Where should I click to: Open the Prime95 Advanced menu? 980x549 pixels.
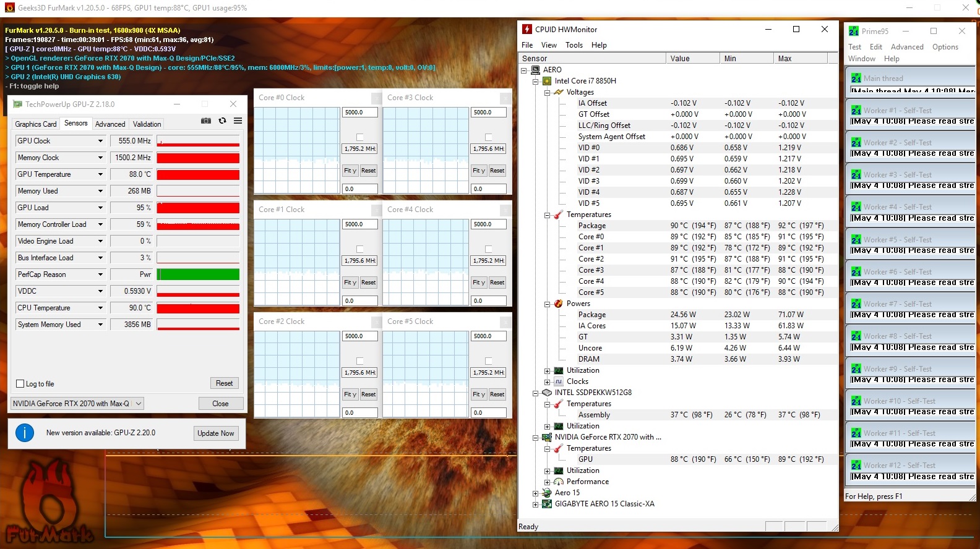tap(907, 47)
